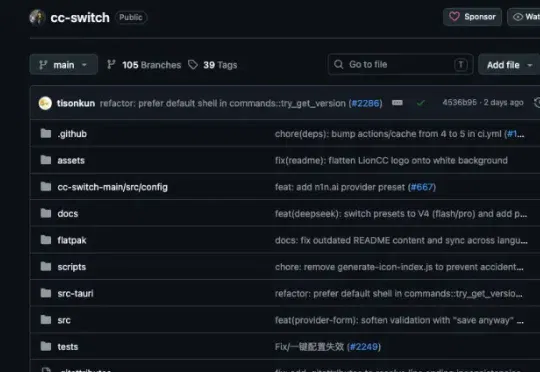The height and width of the screenshot is (372, 540).
Task: Open the commit 'feat: add n1n.ai provider preset'
Action: 340,187
